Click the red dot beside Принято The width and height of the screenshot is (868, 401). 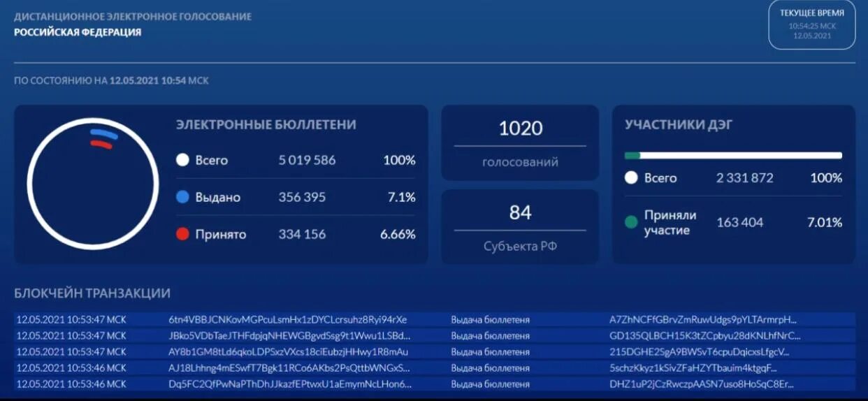pos(182,234)
